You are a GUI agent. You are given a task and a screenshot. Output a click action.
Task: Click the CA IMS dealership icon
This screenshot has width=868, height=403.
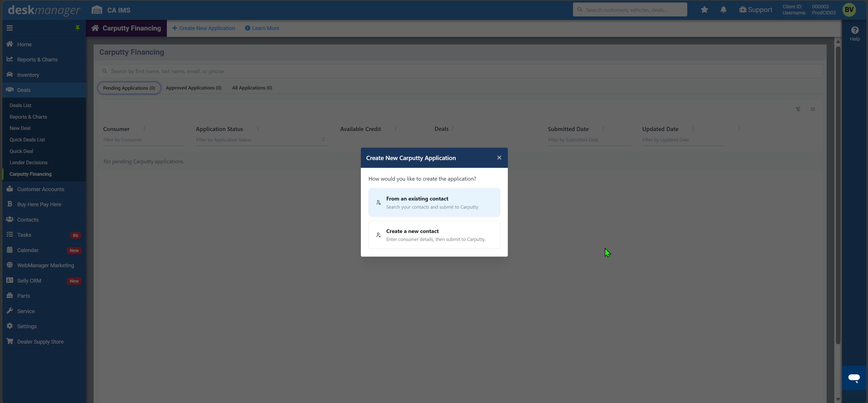[x=97, y=10]
